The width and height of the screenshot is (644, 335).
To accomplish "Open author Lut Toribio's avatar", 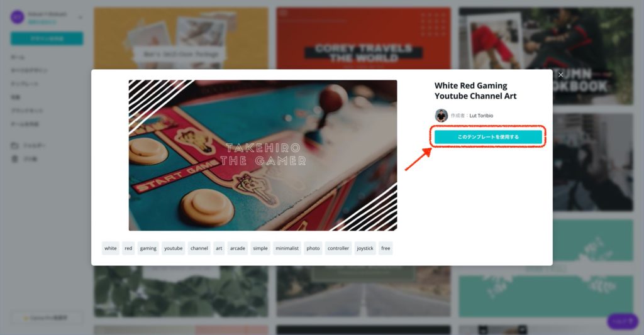I will [441, 116].
